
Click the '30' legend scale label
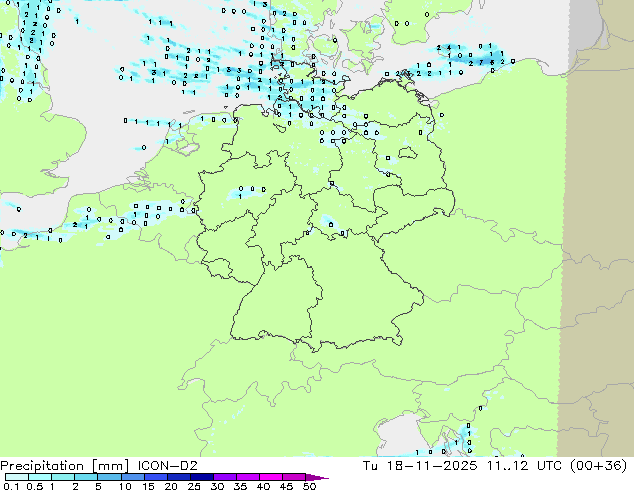(x=217, y=486)
